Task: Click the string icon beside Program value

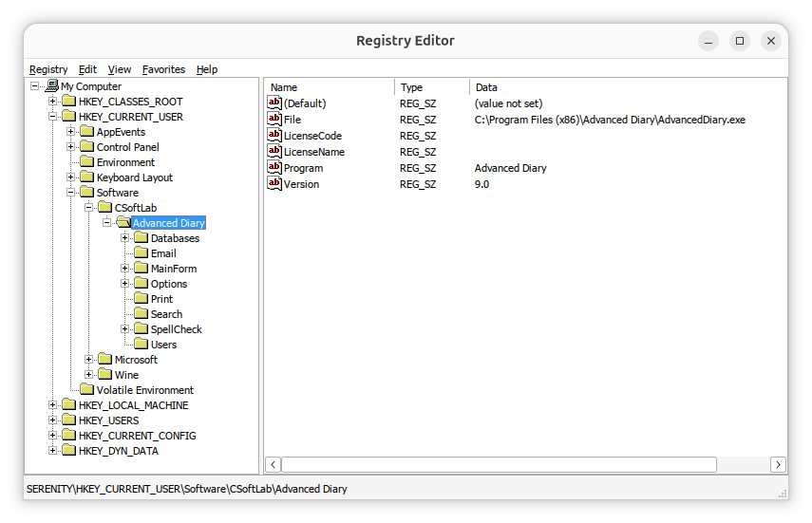Action: click(x=274, y=167)
